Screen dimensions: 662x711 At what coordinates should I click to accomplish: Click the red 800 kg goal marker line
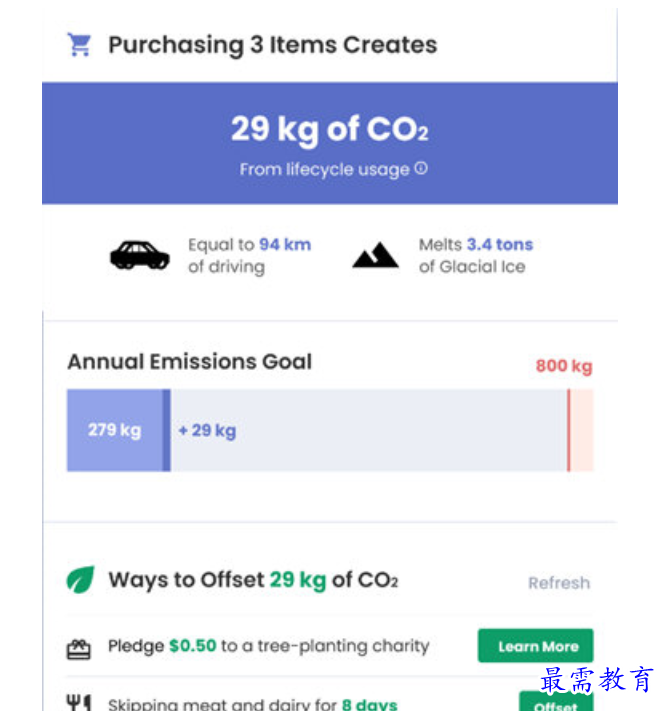(569, 430)
